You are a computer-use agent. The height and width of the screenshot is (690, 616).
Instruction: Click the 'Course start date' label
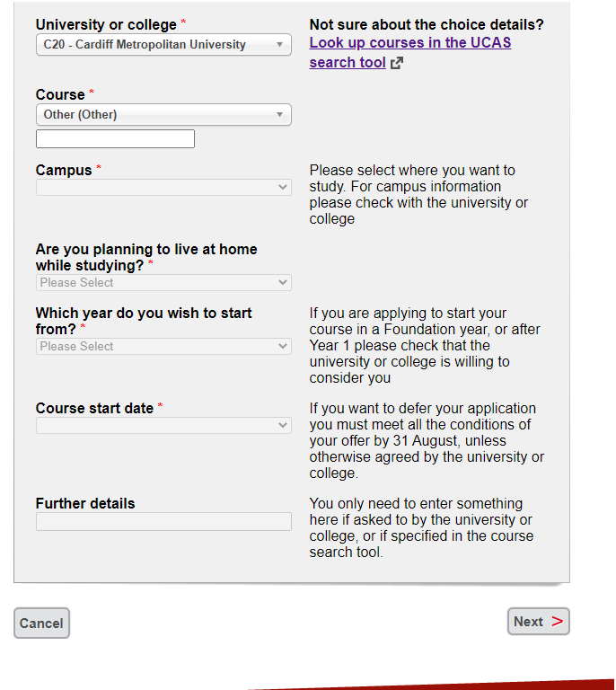pyautogui.click(x=94, y=408)
